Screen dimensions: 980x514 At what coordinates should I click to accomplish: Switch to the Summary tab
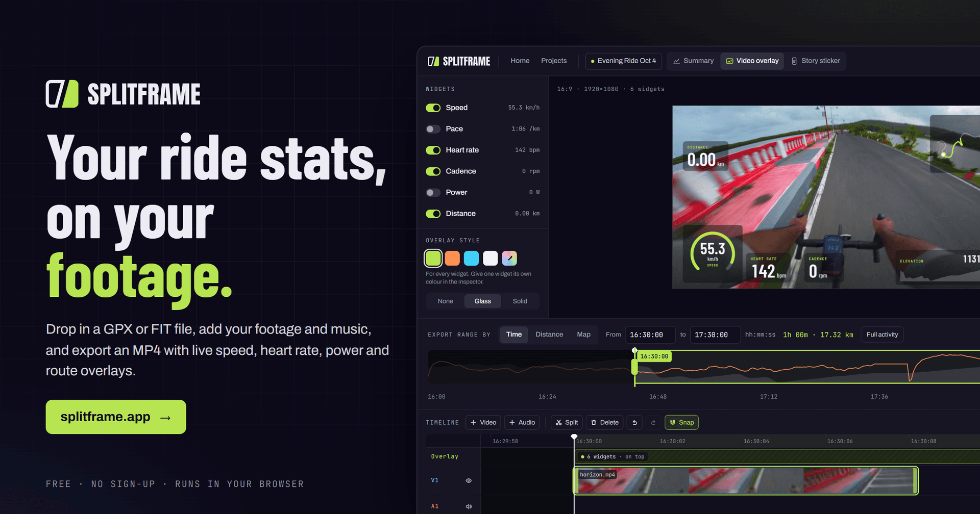click(x=693, y=61)
